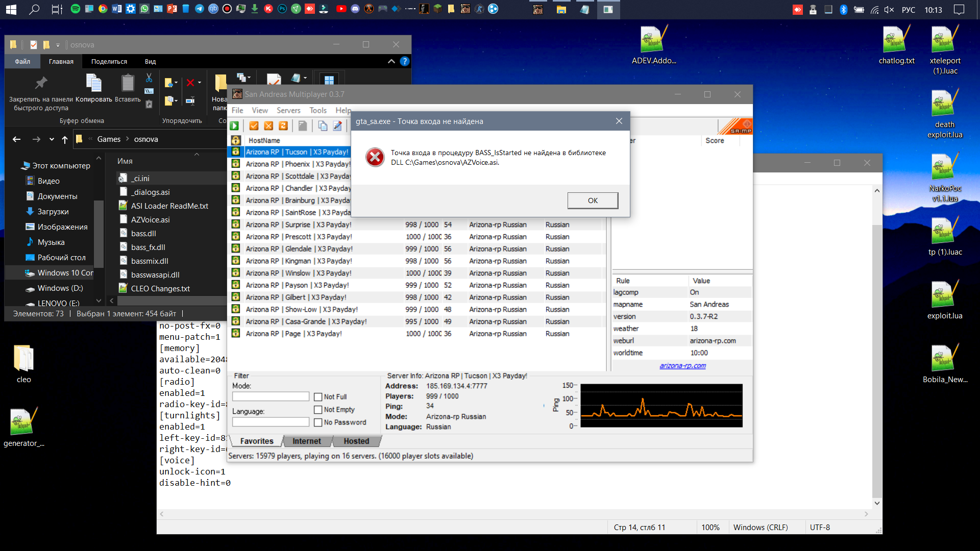
Task: Select chatlog.txt desktop icon
Action: [x=897, y=45]
